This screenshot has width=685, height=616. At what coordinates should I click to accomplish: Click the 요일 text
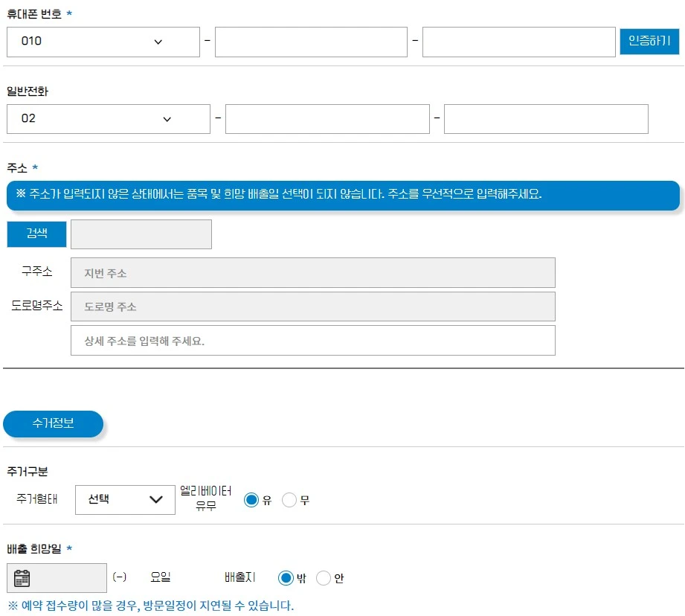pyautogui.click(x=161, y=577)
